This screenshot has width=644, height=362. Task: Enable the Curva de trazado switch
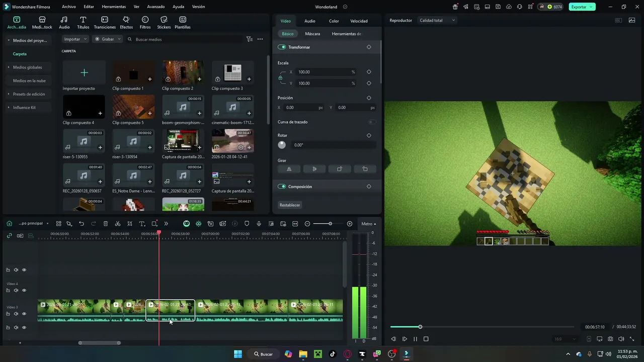tap(372, 122)
